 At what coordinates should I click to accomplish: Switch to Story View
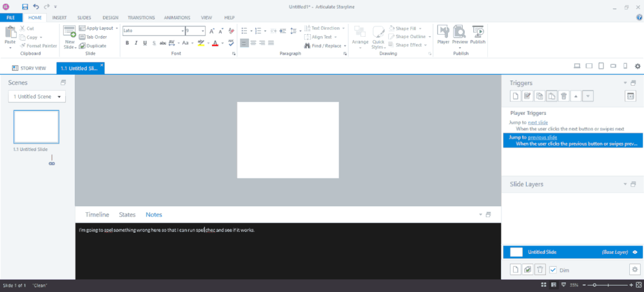click(29, 67)
